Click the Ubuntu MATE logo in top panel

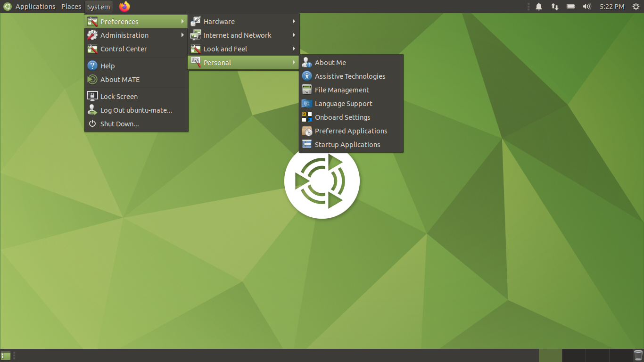click(x=7, y=7)
